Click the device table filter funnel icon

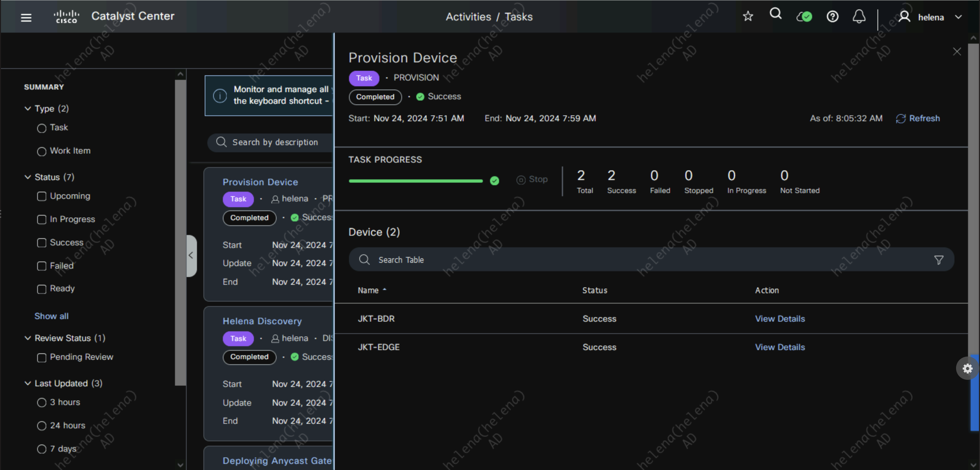939,260
